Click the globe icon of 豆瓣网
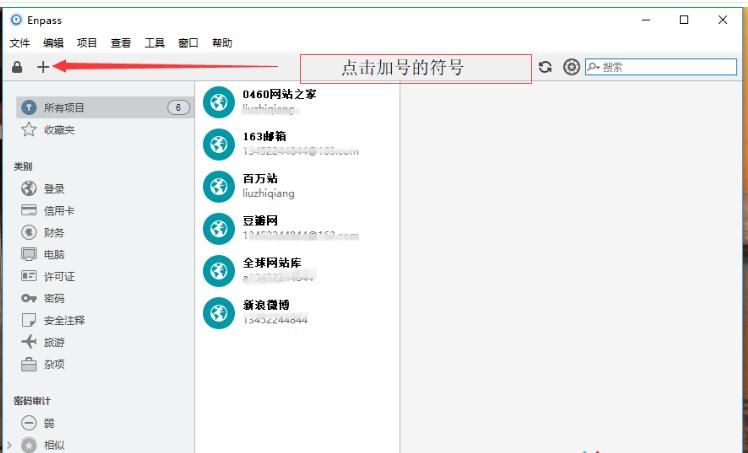The height and width of the screenshot is (453, 748). (x=218, y=229)
